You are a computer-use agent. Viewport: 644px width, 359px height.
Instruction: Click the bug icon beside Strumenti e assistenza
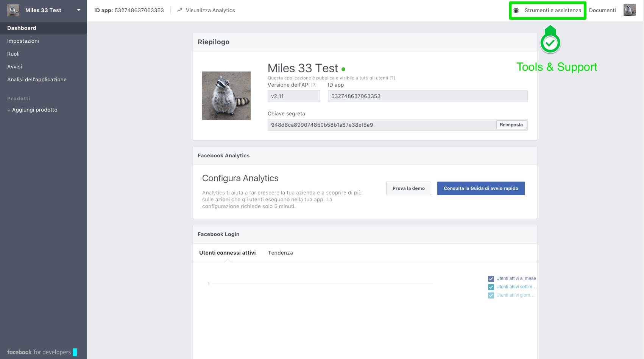pyautogui.click(x=516, y=11)
